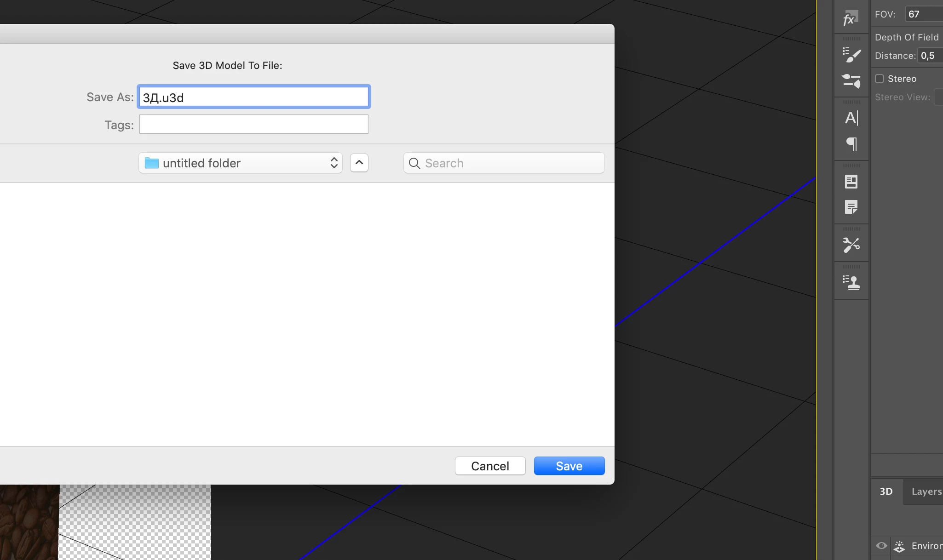The image size is (943, 560).
Task: Open the Properties panel icon
Action: [x=851, y=182]
